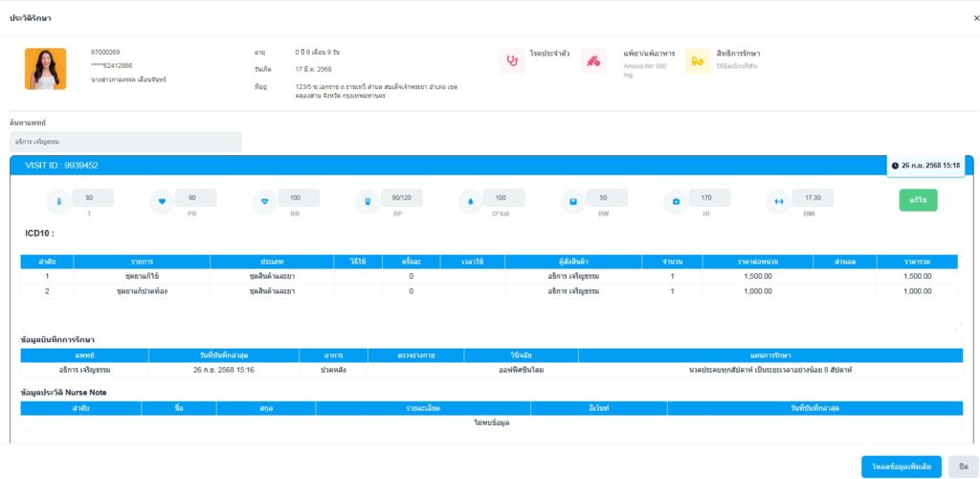Click the height (Ht) icon
Viewport: 980px width, 479px height.
pyautogui.click(x=676, y=201)
